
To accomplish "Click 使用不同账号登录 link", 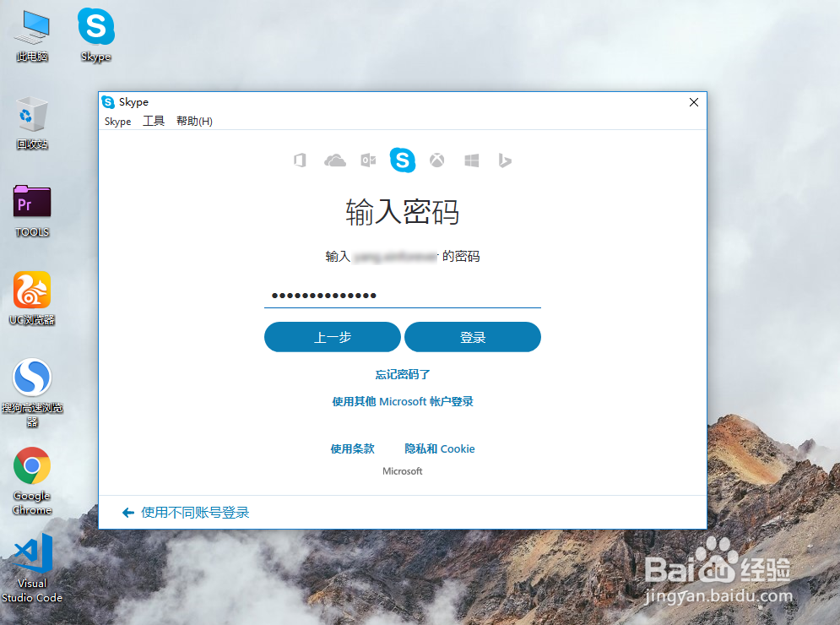I will point(195,513).
